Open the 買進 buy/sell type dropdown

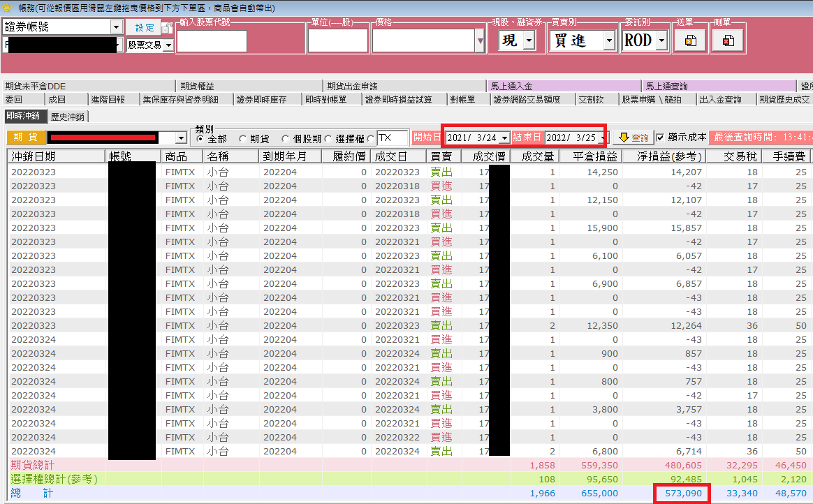pos(609,40)
